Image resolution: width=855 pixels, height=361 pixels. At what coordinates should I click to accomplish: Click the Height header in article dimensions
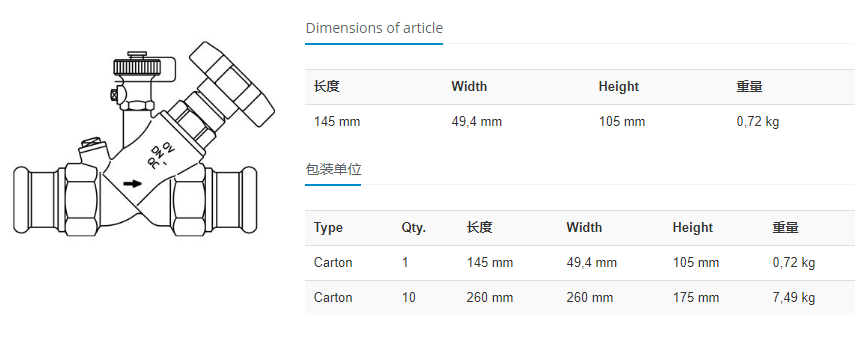618,87
